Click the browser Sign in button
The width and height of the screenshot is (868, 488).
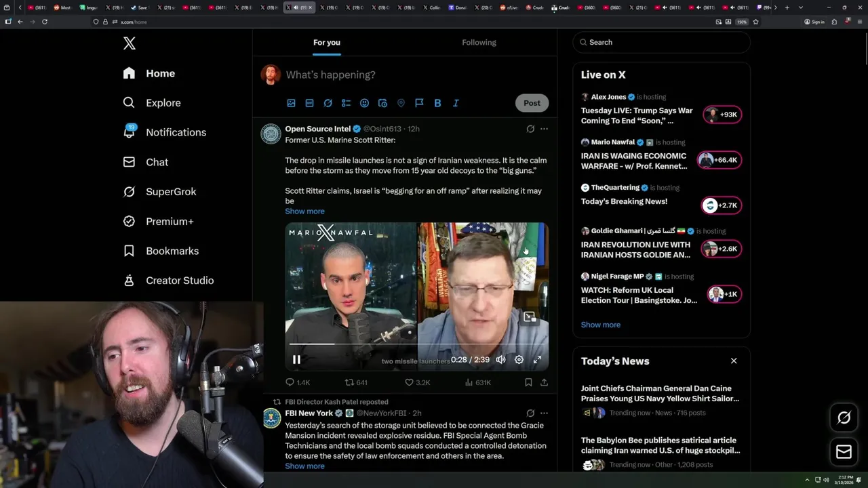click(814, 22)
